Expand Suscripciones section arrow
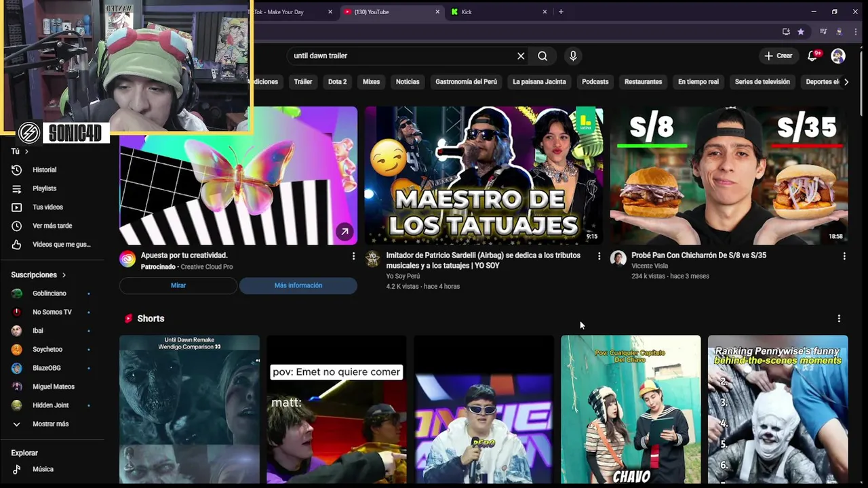This screenshot has width=868, height=488. pos(64,275)
